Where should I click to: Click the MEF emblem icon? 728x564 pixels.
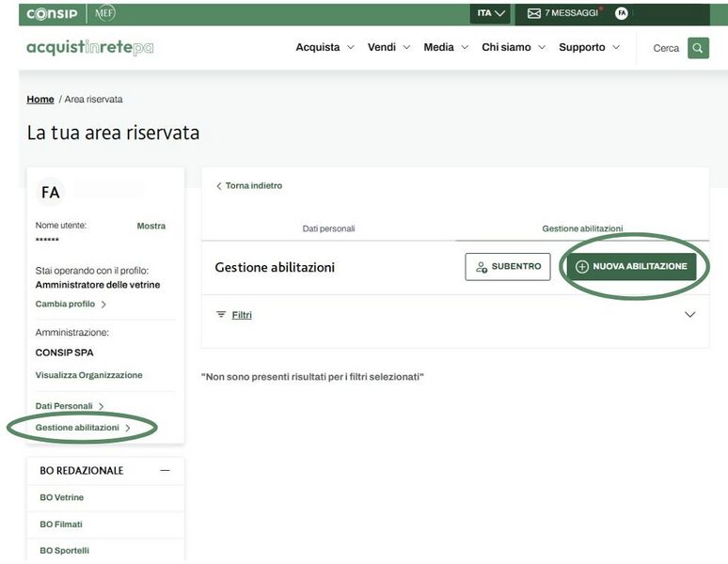(104, 13)
